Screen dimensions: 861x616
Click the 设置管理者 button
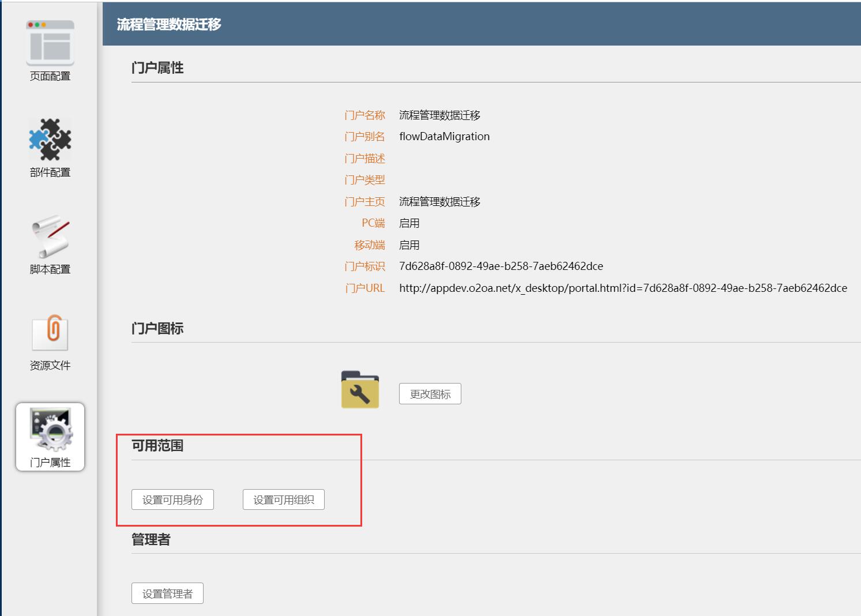(x=167, y=594)
